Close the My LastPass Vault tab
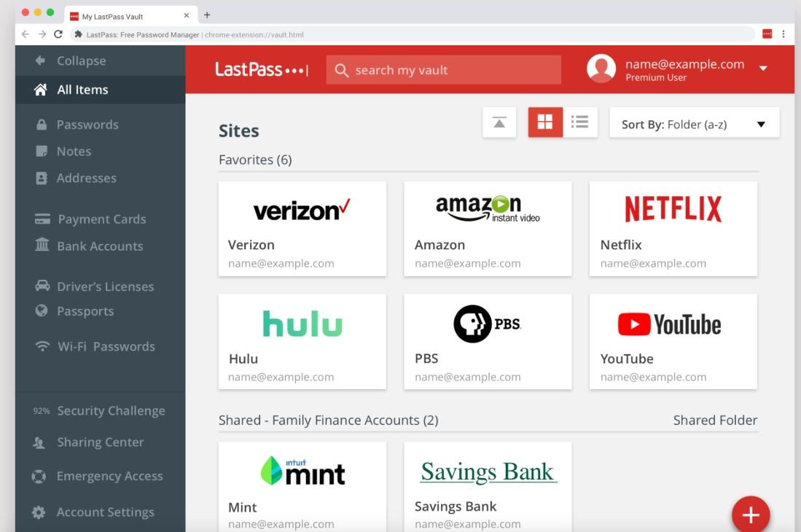The width and height of the screenshot is (801, 532). (187, 15)
